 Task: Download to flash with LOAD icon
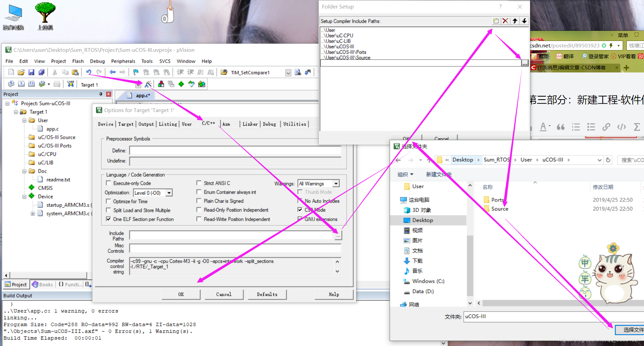point(71,84)
